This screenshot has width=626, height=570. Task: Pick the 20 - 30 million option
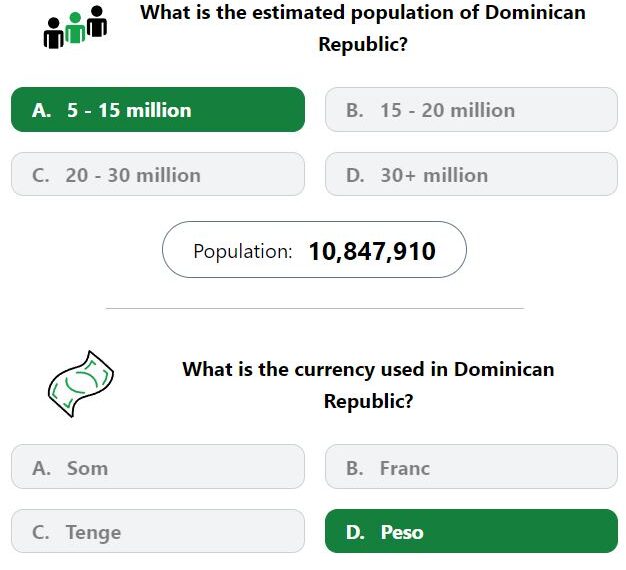158,174
